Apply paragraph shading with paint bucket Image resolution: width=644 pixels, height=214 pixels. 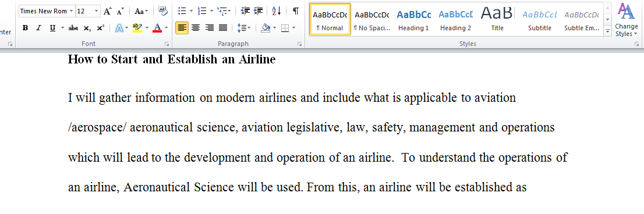pos(266,28)
